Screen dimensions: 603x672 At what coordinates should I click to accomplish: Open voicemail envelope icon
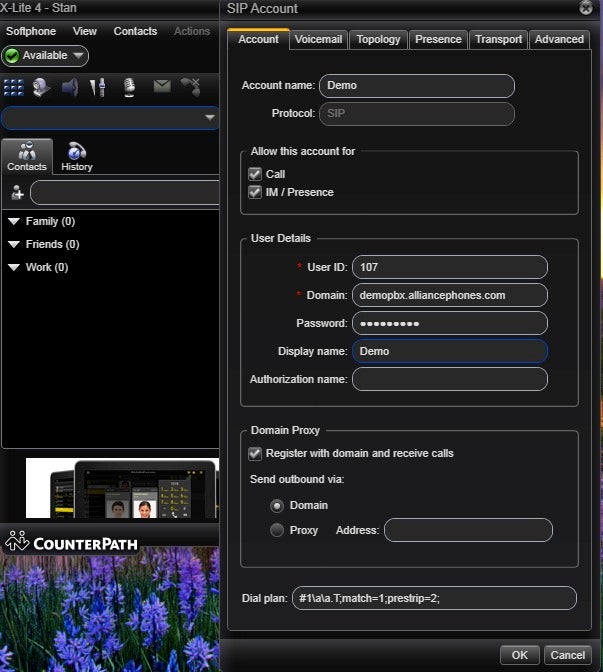click(162, 86)
